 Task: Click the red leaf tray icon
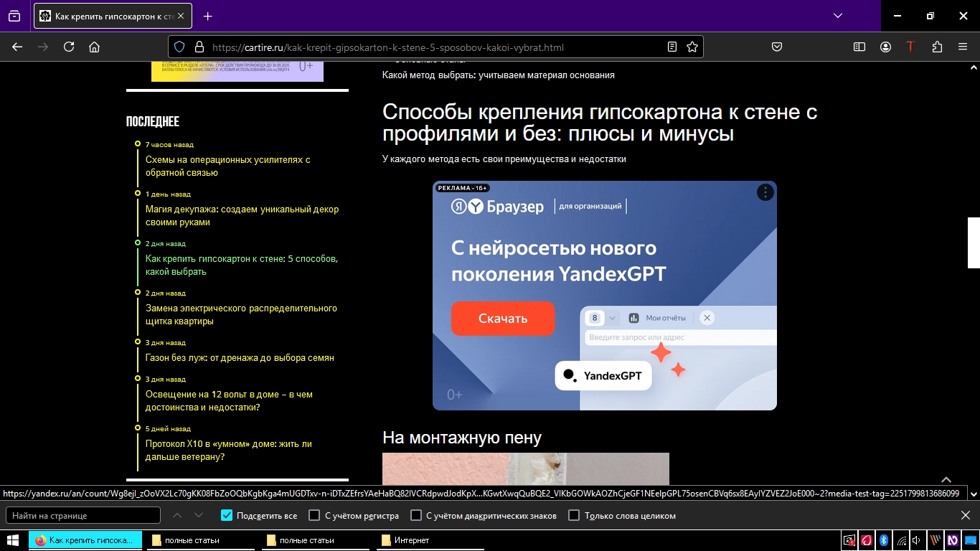tap(867, 540)
